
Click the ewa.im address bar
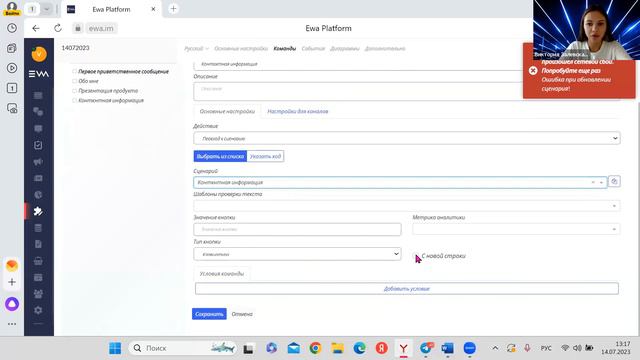(x=101, y=28)
